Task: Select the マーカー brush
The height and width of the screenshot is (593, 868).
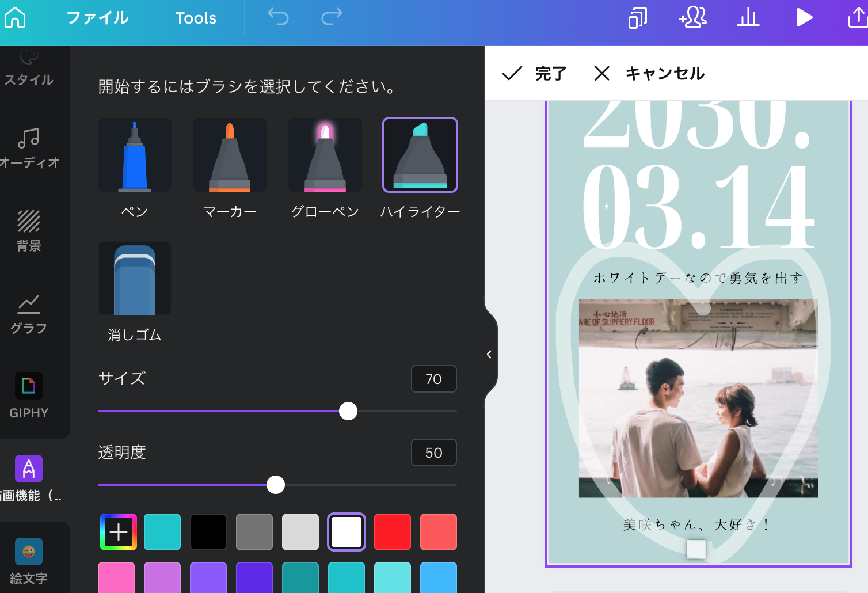Action: [x=230, y=155]
